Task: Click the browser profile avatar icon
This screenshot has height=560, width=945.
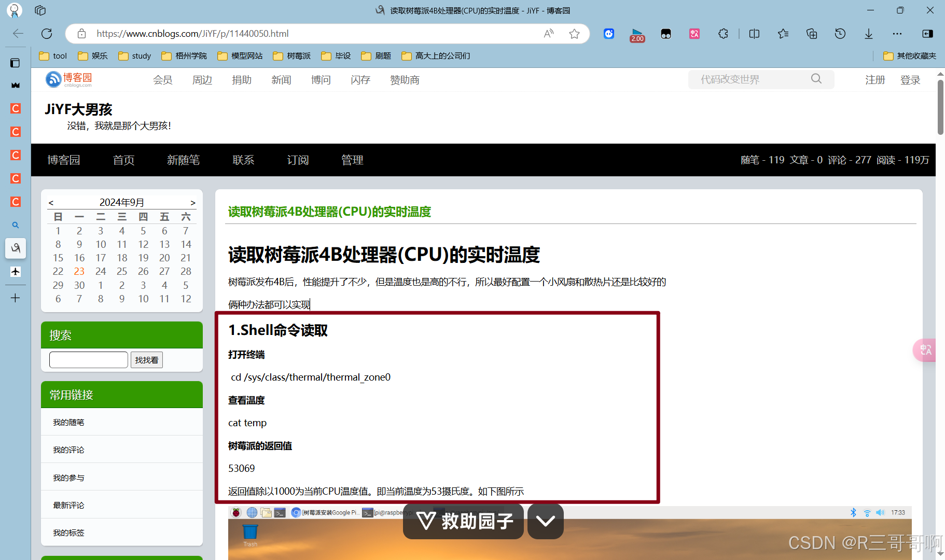Action: (x=14, y=10)
